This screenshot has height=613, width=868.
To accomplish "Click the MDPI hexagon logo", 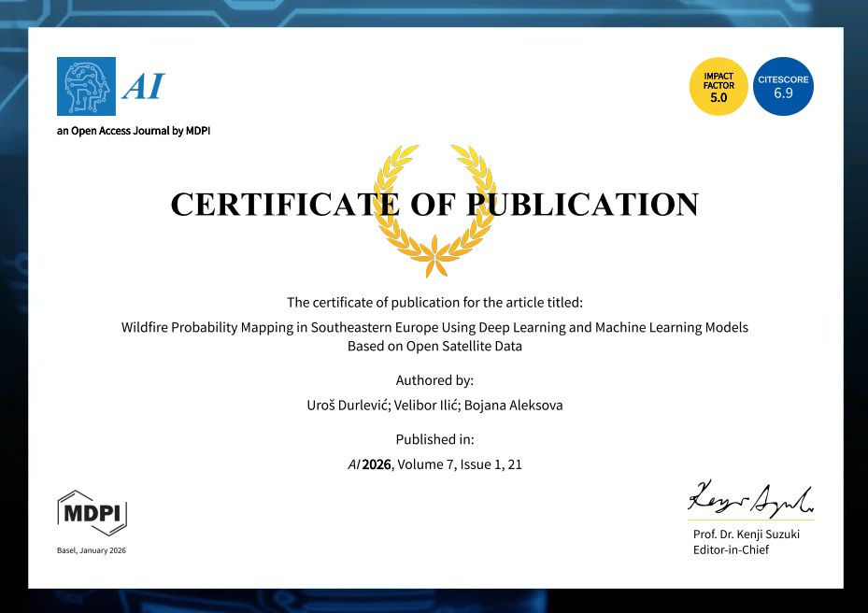I will (92, 513).
